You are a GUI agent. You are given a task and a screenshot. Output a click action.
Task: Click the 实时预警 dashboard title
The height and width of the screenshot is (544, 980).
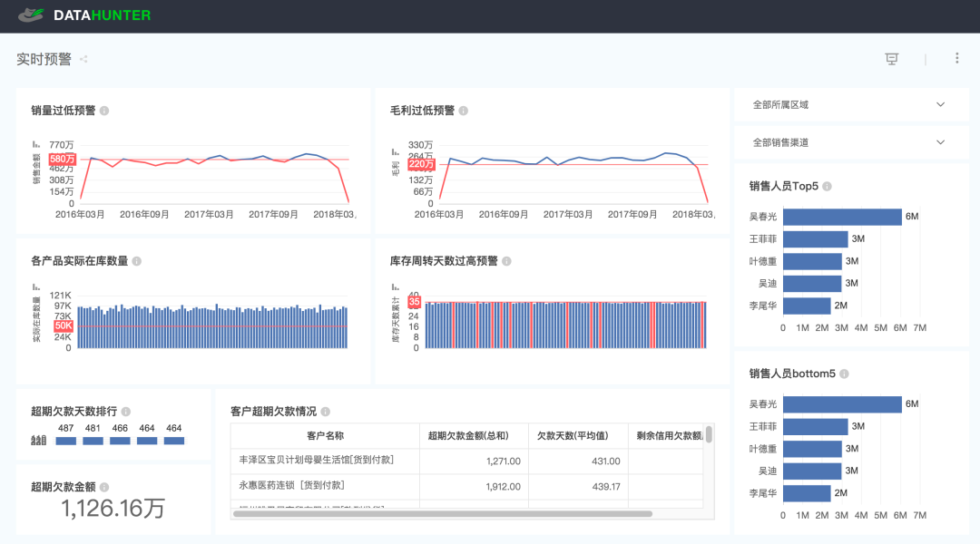click(x=44, y=59)
